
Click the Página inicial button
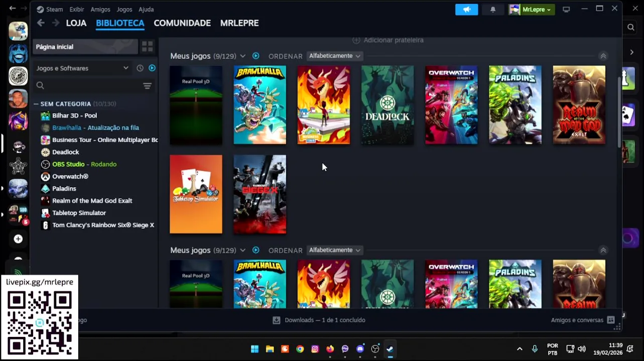pos(85,47)
